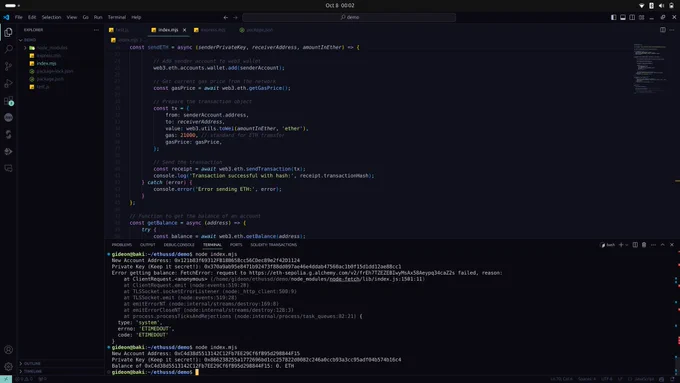Close the terminal panel
The height and width of the screenshot is (383, 680).
pos(672,245)
